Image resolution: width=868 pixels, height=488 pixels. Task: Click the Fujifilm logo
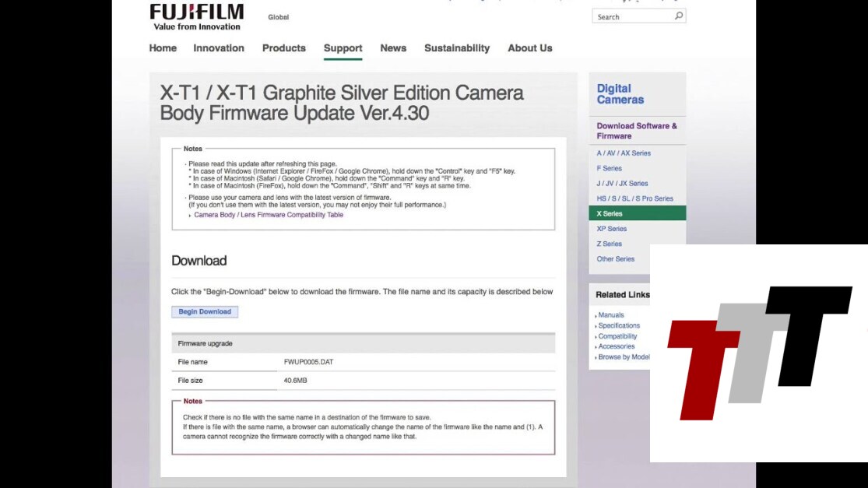click(196, 16)
